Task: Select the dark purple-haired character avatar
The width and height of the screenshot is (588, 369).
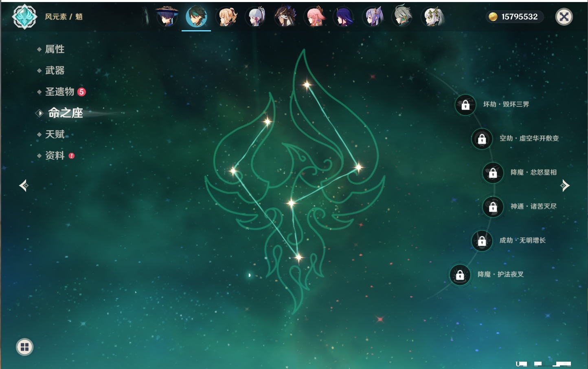Action: pos(344,17)
